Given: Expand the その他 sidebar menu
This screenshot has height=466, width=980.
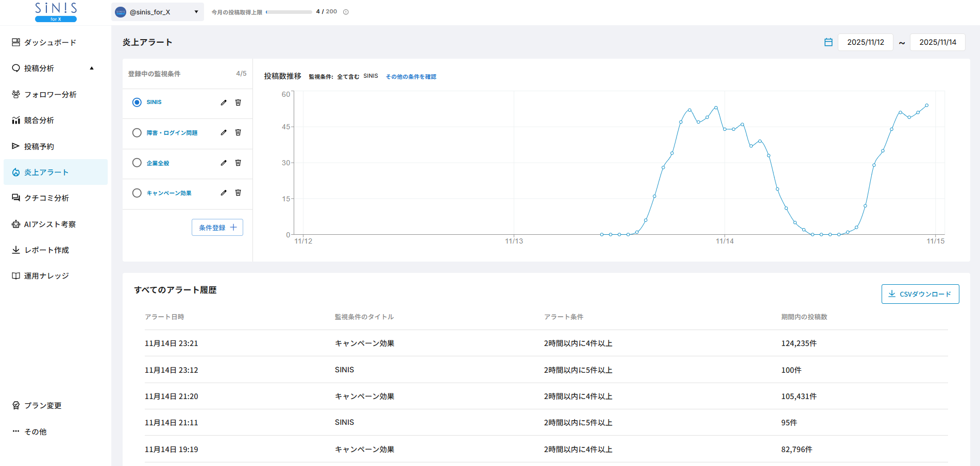Looking at the screenshot, I should tap(35, 432).
